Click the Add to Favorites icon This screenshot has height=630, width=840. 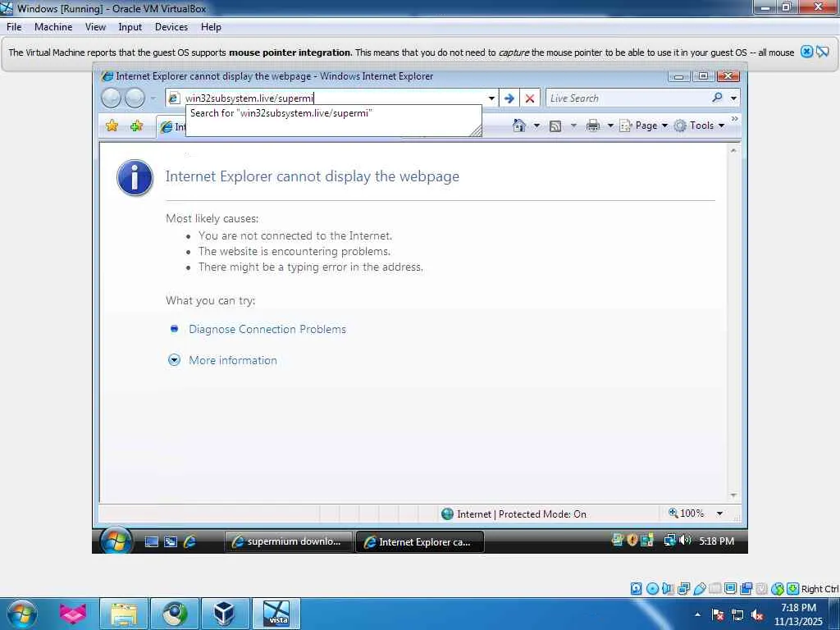tap(137, 126)
